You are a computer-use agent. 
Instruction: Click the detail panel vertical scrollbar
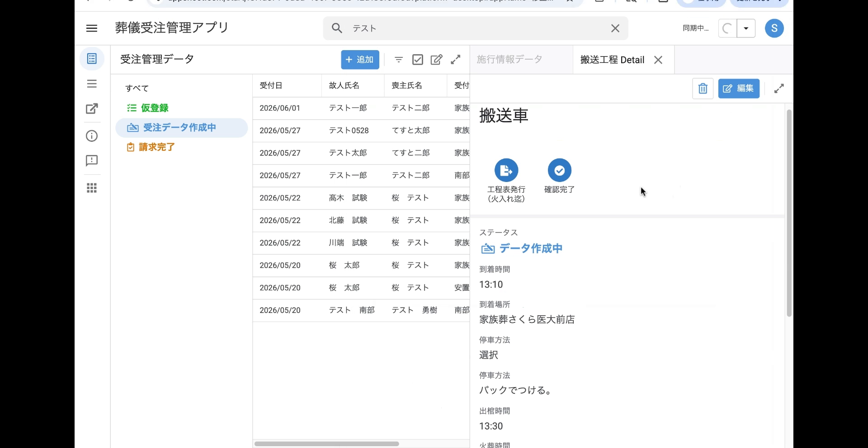789,213
